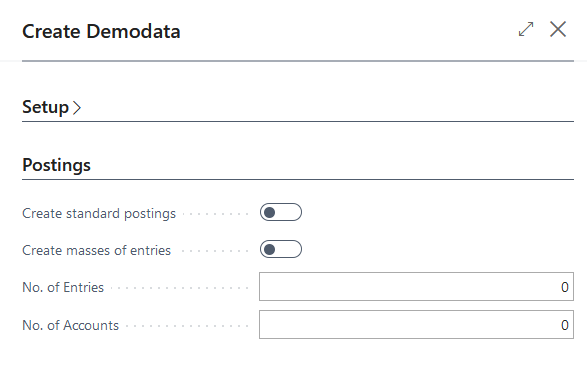Click the No. of Accounts label

coord(70,325)
